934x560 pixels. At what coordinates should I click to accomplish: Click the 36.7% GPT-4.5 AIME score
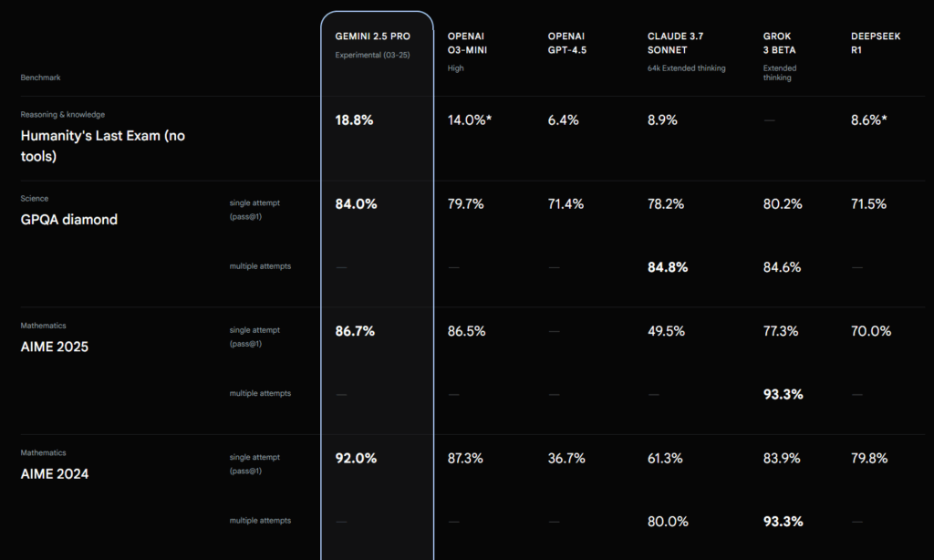pyautogui.click(x=566, y=458)
